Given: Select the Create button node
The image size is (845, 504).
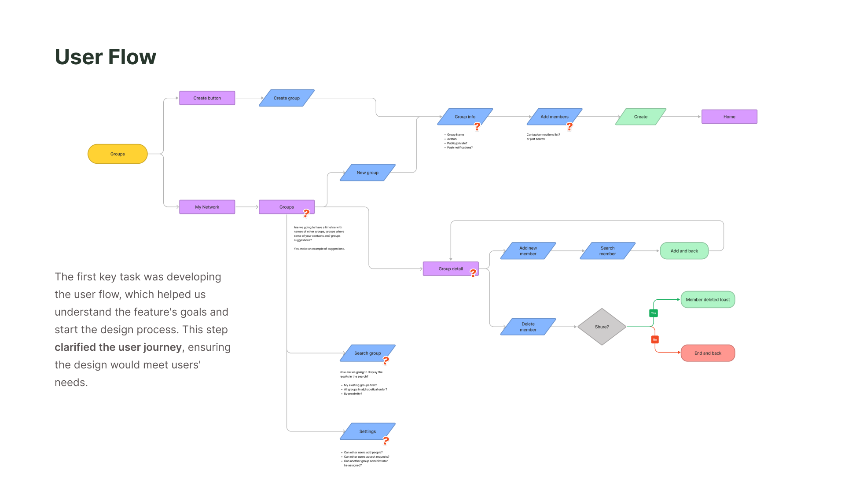Looking at the screenshot, I should coord(207,98).
